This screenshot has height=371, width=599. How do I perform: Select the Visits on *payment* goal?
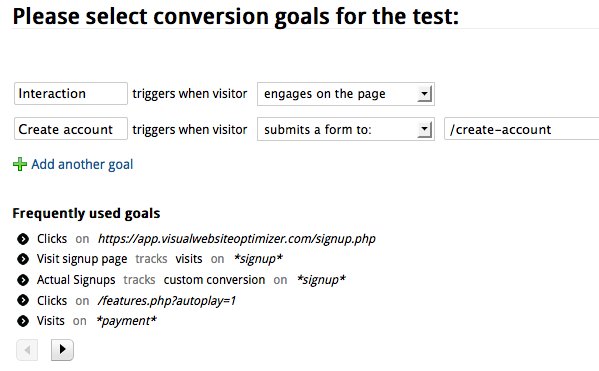point(97,321)
